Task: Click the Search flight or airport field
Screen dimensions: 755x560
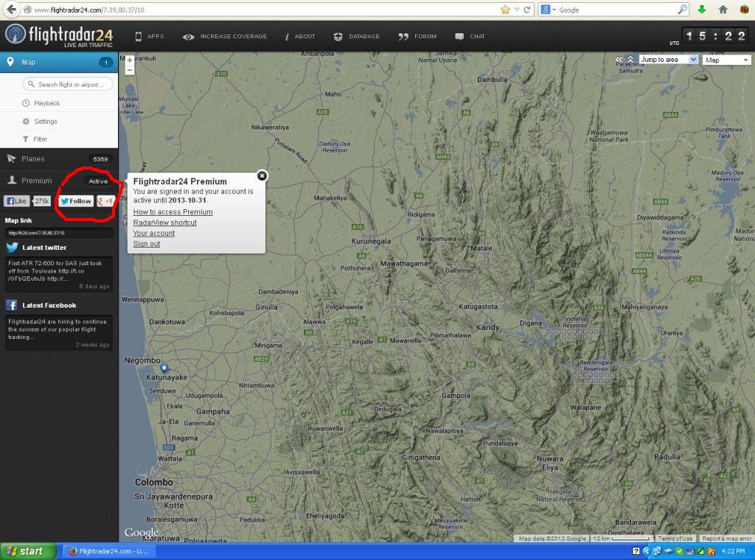Action: (x=67, y=84)
